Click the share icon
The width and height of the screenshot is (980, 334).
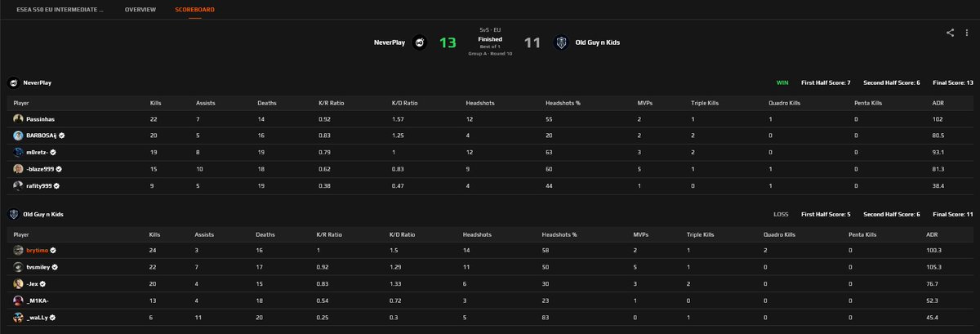pos(950,33)
